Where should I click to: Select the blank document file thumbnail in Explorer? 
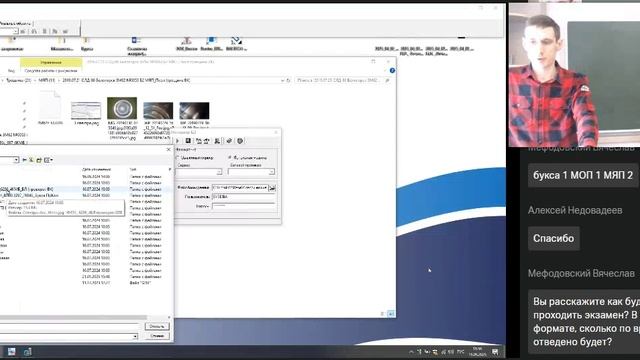point(50,109)
